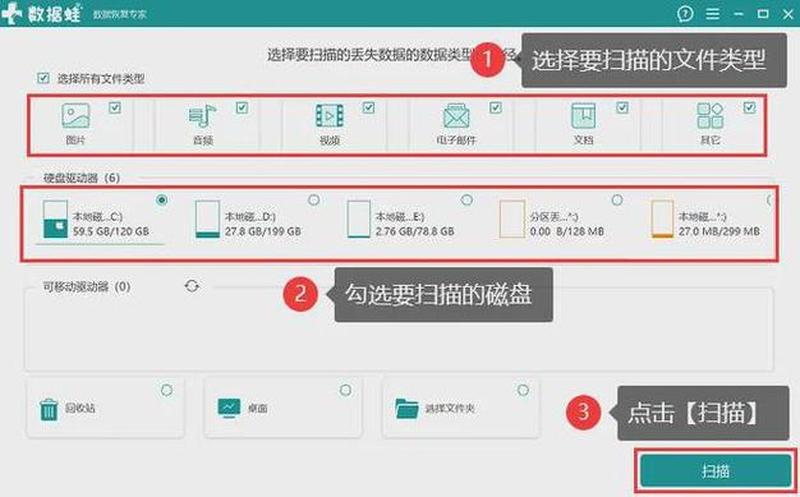
Task: Click the 音频 (audio) file type icon
Action: 203,116
